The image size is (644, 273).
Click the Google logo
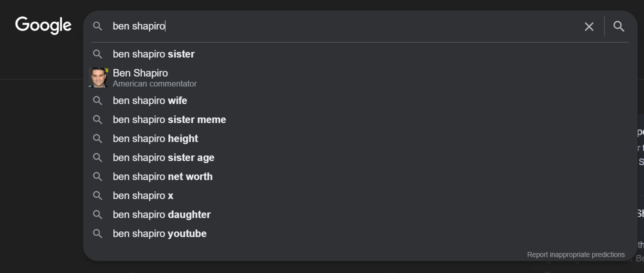[43, 25]
